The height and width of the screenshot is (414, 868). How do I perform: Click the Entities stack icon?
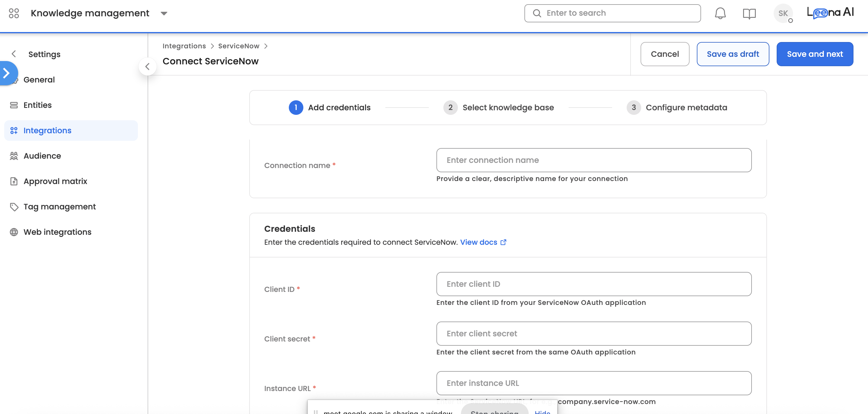[14, 105]
